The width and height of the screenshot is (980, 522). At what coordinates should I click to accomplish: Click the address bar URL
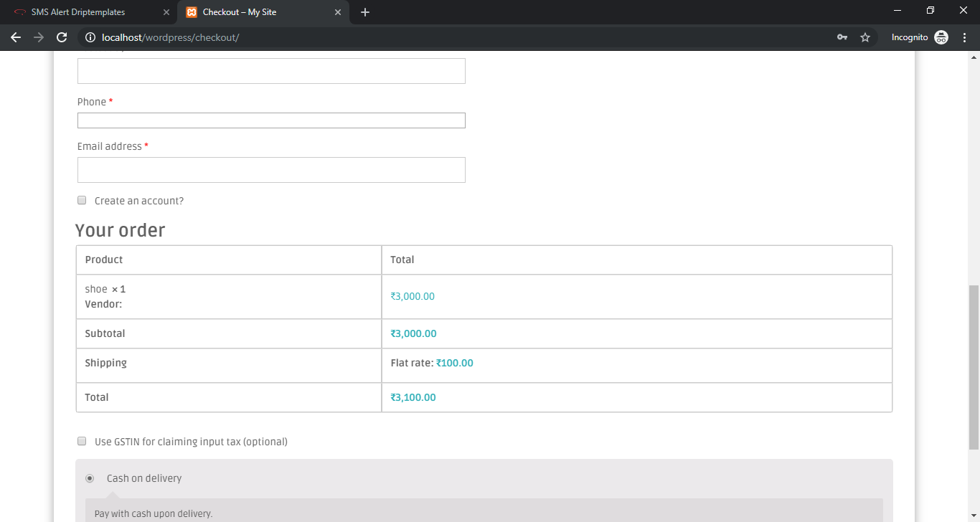(171, 37)
